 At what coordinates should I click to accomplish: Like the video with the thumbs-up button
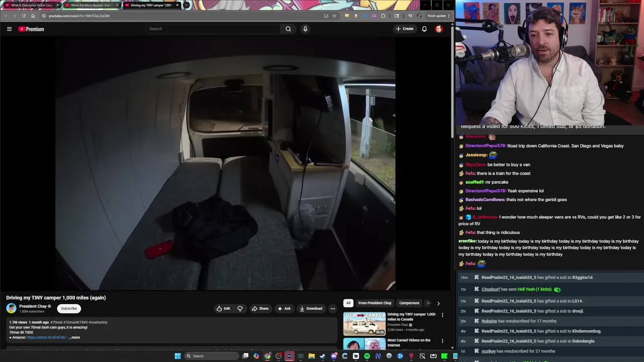[x=223, y=309]
